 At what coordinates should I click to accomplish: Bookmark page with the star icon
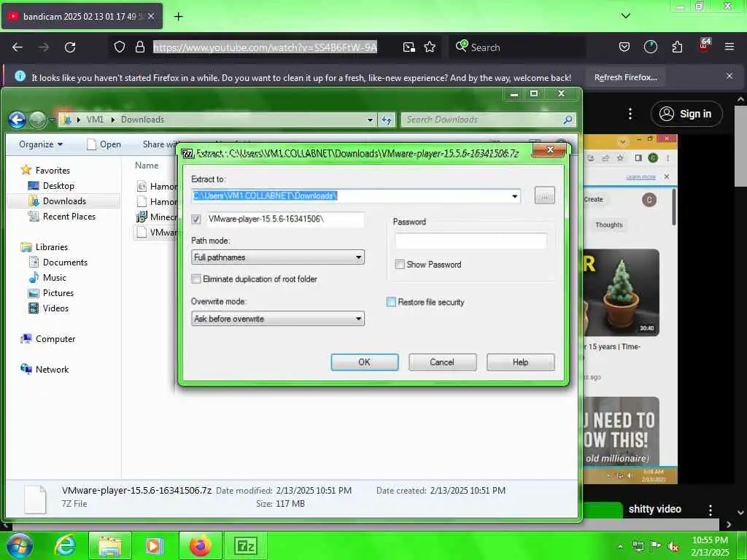pyautogui.click(x=430, y=47)
